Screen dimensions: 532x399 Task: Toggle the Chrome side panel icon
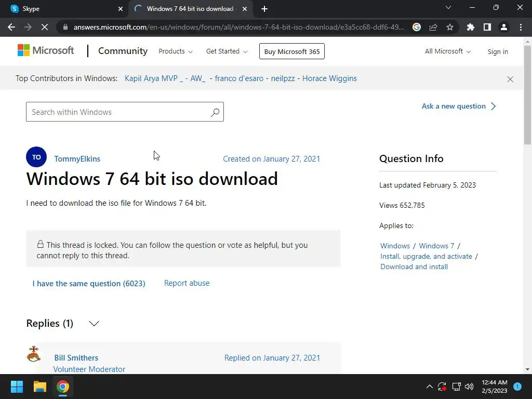coord(487,27)
